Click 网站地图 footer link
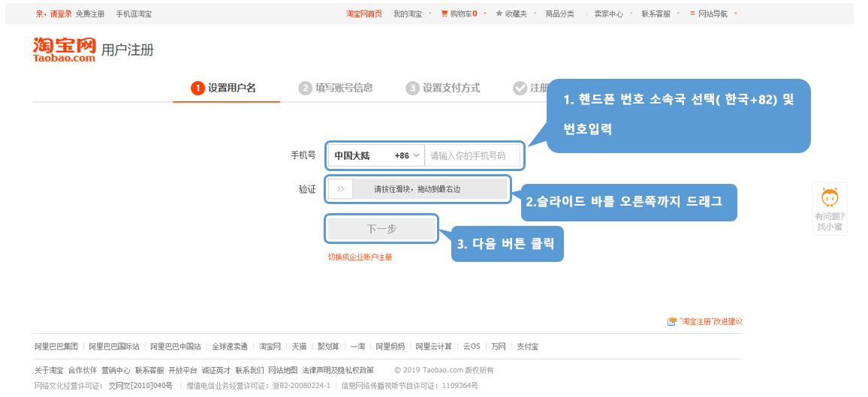Image resolution: width=868 pixels, height=397 pixels. pyautogui.click(x=283, y=370)
